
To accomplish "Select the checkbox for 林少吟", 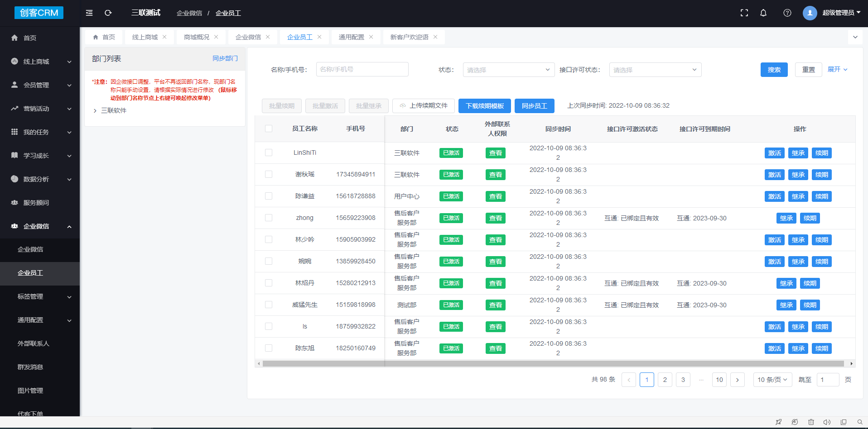I will [269, 239].
